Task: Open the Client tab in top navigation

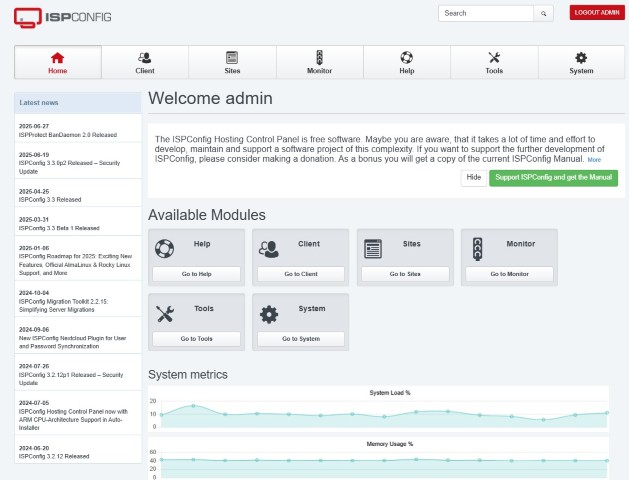Action: [145, 62]
